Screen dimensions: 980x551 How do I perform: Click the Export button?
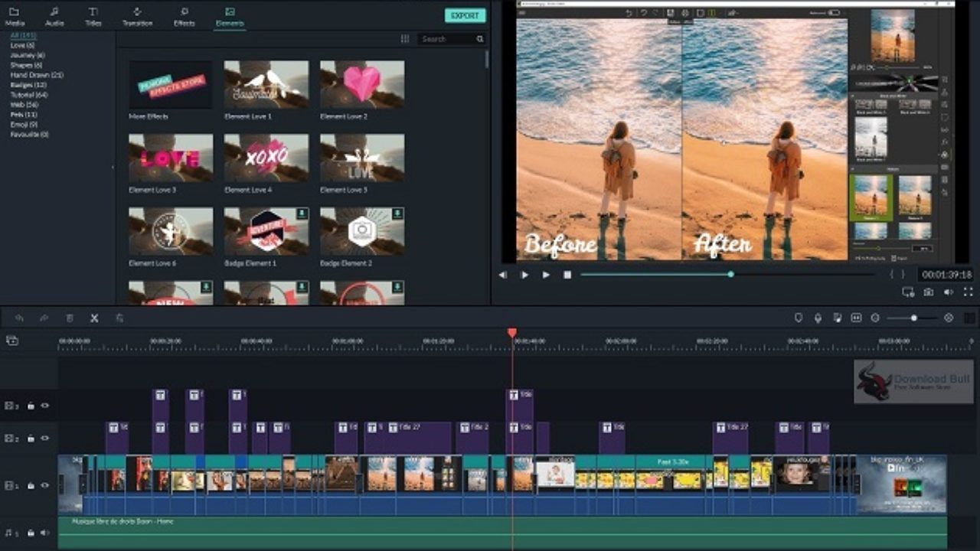click(465, 15)
